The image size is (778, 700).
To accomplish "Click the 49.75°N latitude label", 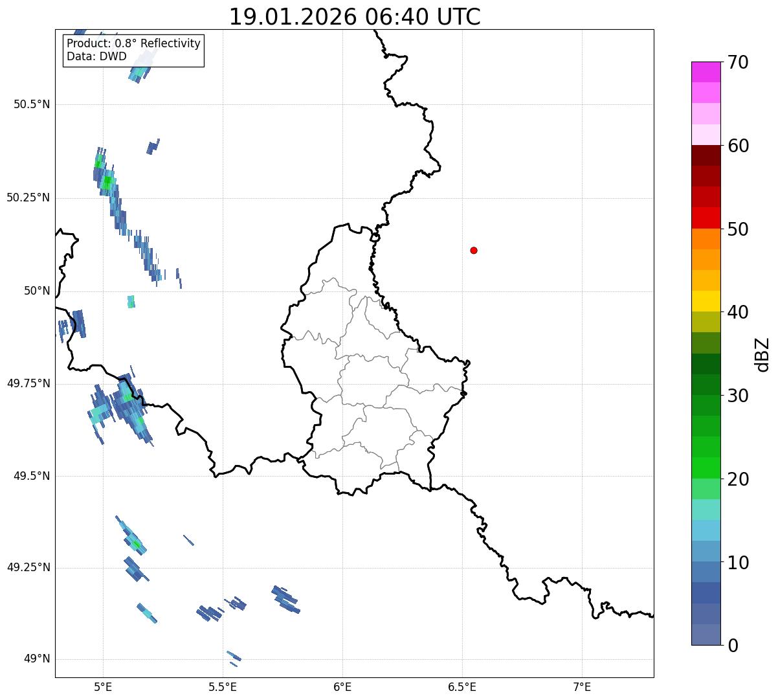I will (x=28, y=383).
